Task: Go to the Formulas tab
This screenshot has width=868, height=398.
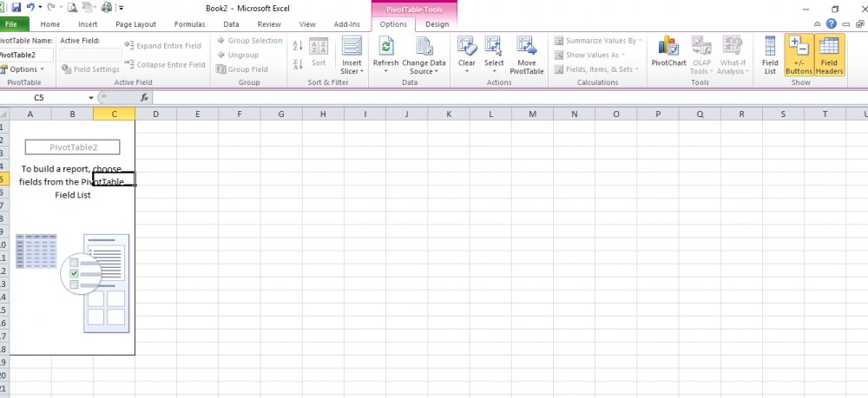Action: (190, 24)
